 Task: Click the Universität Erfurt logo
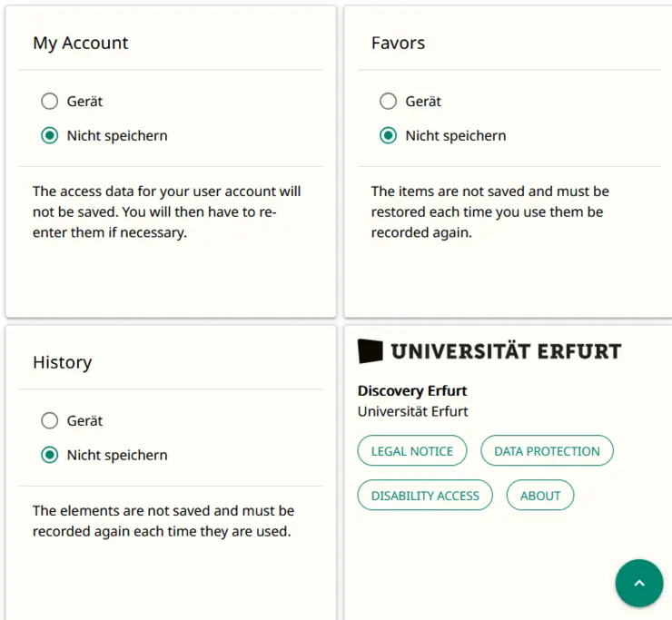point(489,351)
